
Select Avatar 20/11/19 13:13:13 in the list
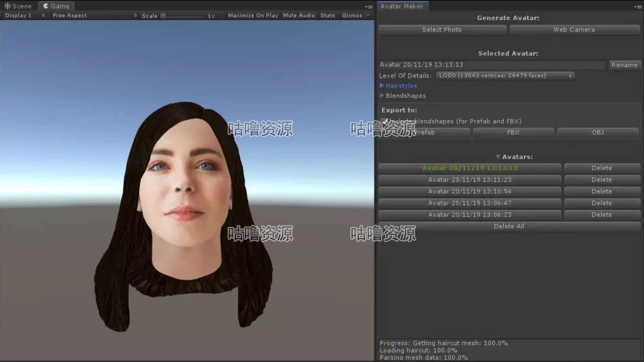(x=470, y=168)
